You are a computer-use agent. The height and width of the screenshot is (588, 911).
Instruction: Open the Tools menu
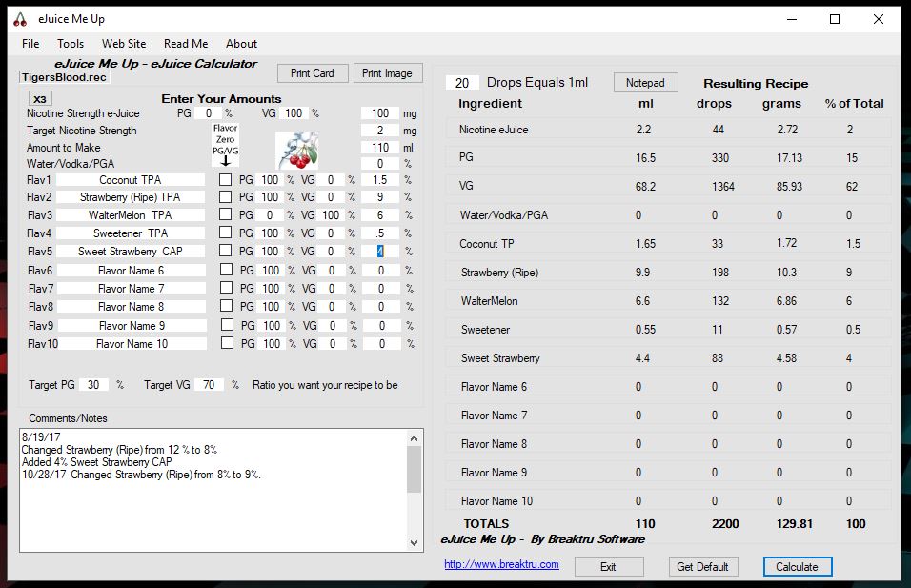coord(71,44)
